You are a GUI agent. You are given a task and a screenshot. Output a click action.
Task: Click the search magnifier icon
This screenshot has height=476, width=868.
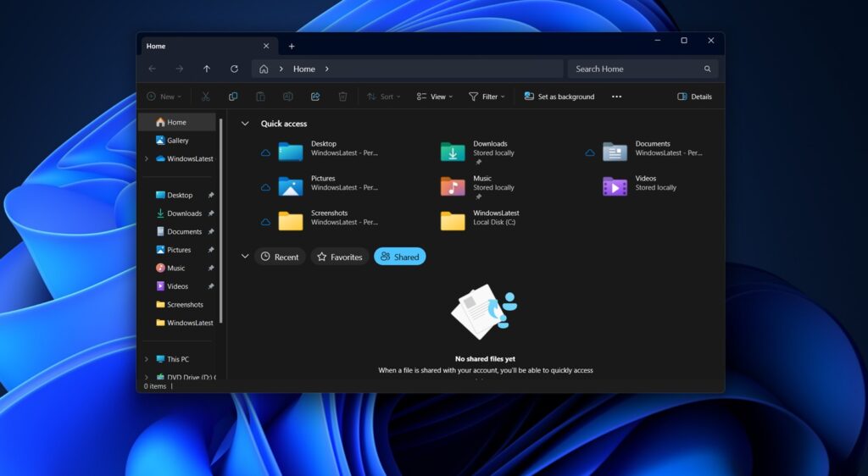[707, 69]
